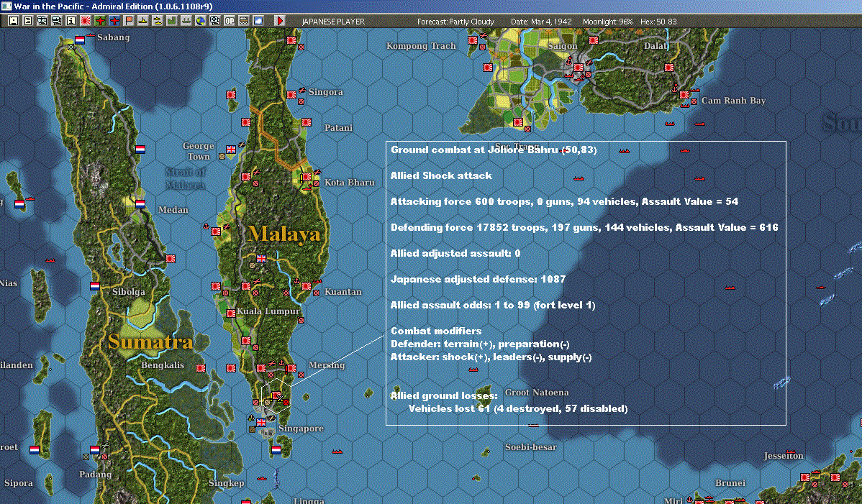Click the crosshair target toolbar icon
The height and width of the screenshot is (504, 862).
coord(215,21)
